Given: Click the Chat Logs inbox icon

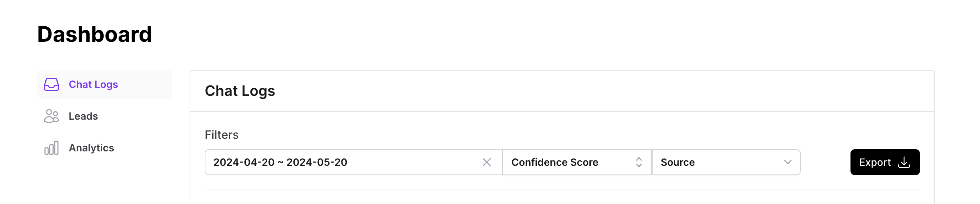Looking at the screenshot, I should click(x=51, y=84).
